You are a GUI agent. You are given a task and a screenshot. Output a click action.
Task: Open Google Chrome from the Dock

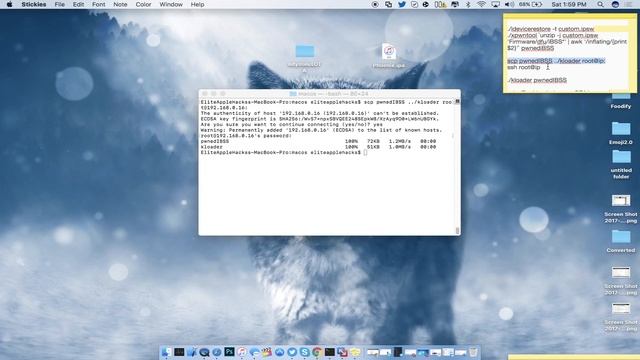click(317, 352)
